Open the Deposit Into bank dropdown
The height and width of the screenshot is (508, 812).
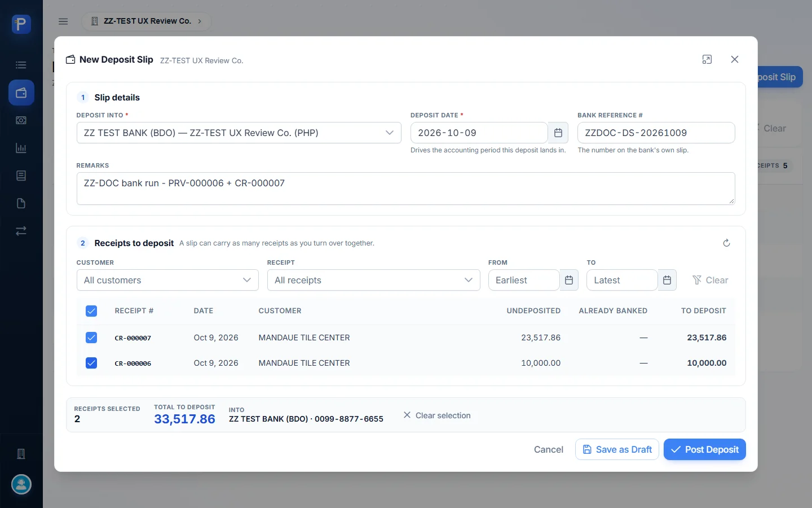coord(239,133)
